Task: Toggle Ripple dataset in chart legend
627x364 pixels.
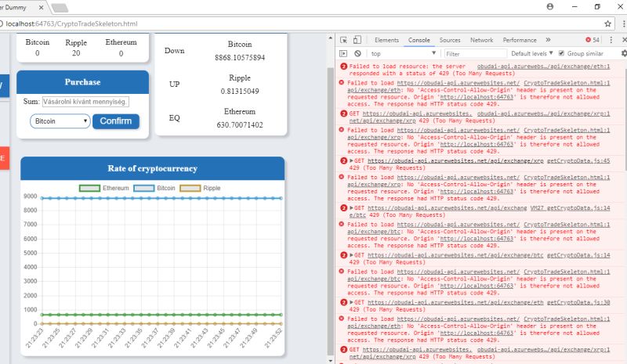Action: click(x=200, y=188)
